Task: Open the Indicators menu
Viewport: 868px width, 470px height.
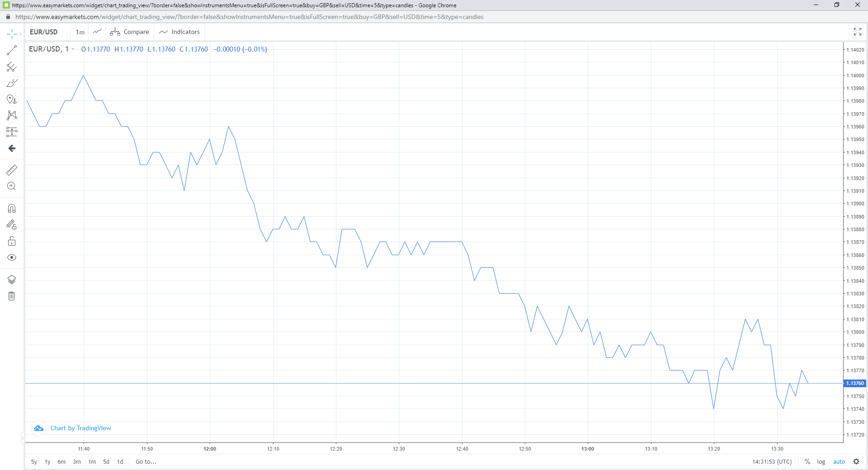Action: (x=179, y=32)
